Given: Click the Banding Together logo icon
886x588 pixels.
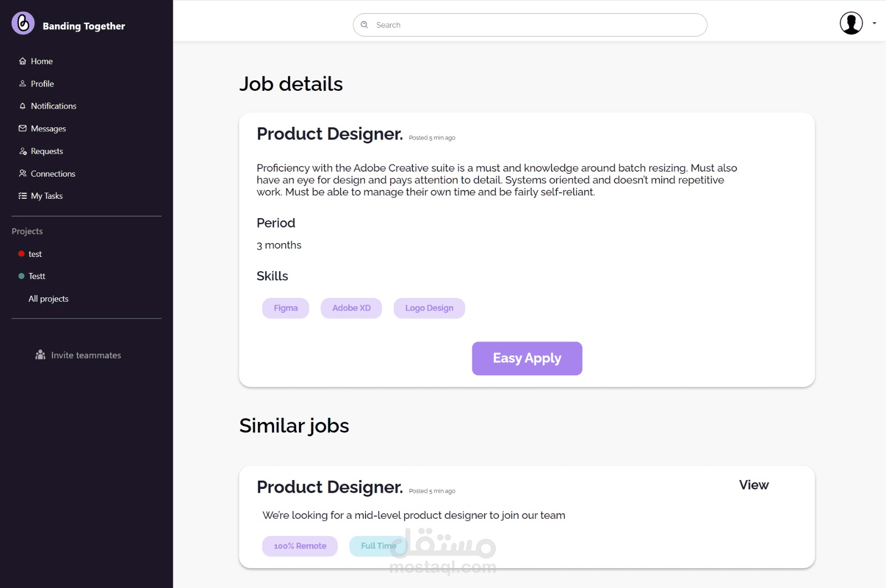Looking at the screenshot, I should tap(23, 23).
